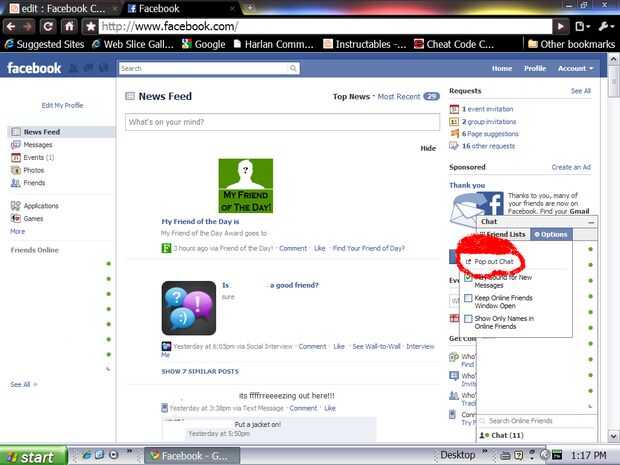Screen dimensions: 620x465
Task: Click the page scrollbar down arrow
Action: tap(613, 436)
